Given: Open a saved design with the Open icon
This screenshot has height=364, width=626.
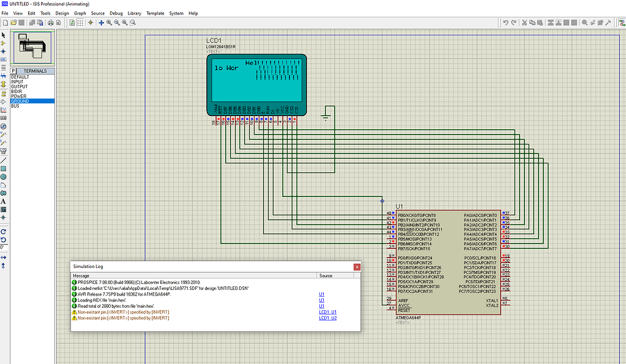Looking at the screenshot, I should tap(14, 22).
